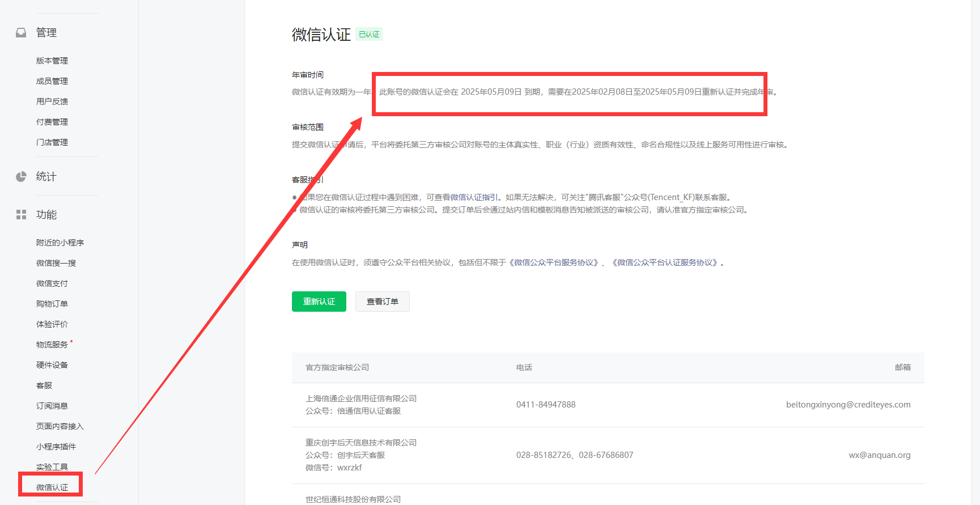Select 用户反馈 menu item
This screenshot has width=980, height=505.
(52, 101)
